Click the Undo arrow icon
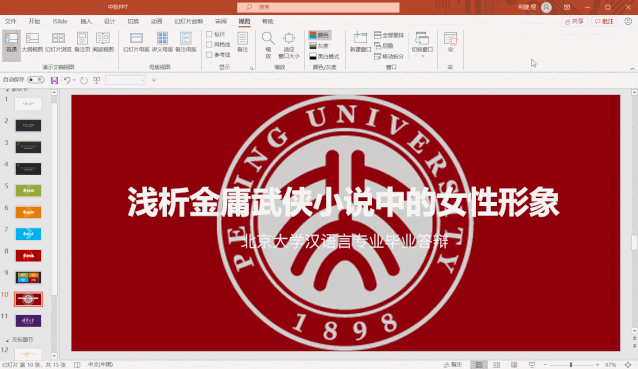Screen dimensions: 638x369 [67, 80]
